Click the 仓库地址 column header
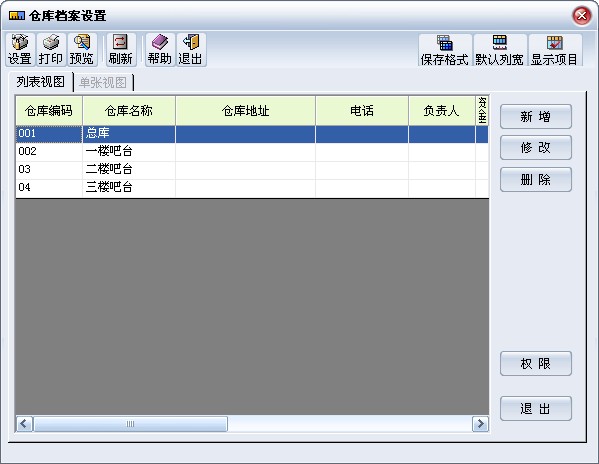The image size is (599, 464). pyautogui.click(x=246, y=111)
